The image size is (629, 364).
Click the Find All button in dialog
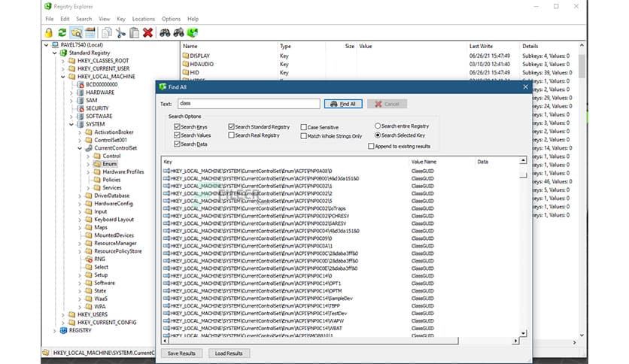[343, 104]
